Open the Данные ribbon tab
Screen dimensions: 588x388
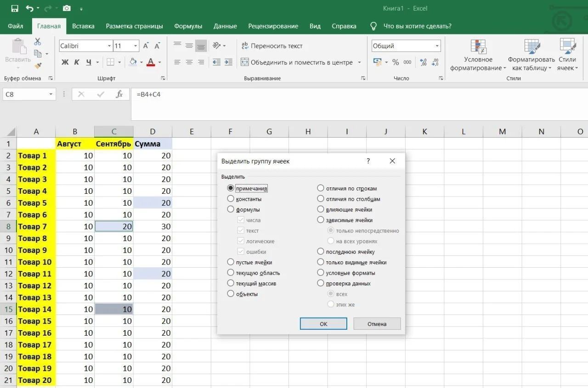coord(225,26)
